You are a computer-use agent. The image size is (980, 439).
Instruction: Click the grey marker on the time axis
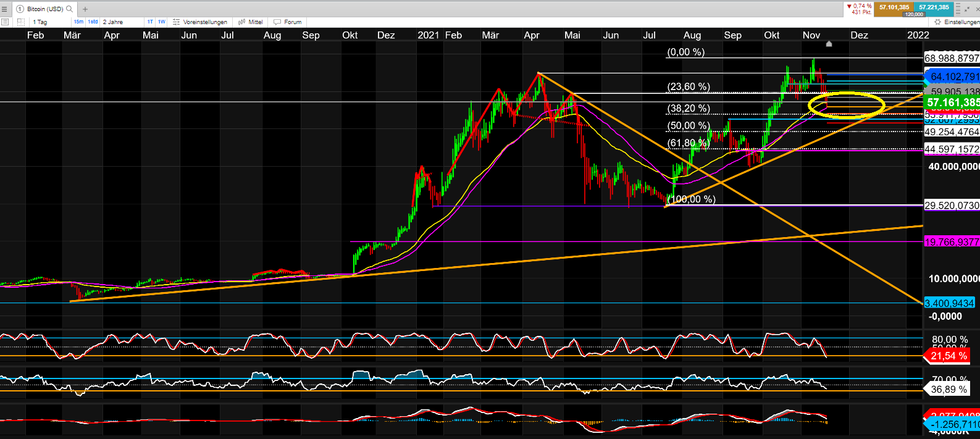[x=829, y=44]
